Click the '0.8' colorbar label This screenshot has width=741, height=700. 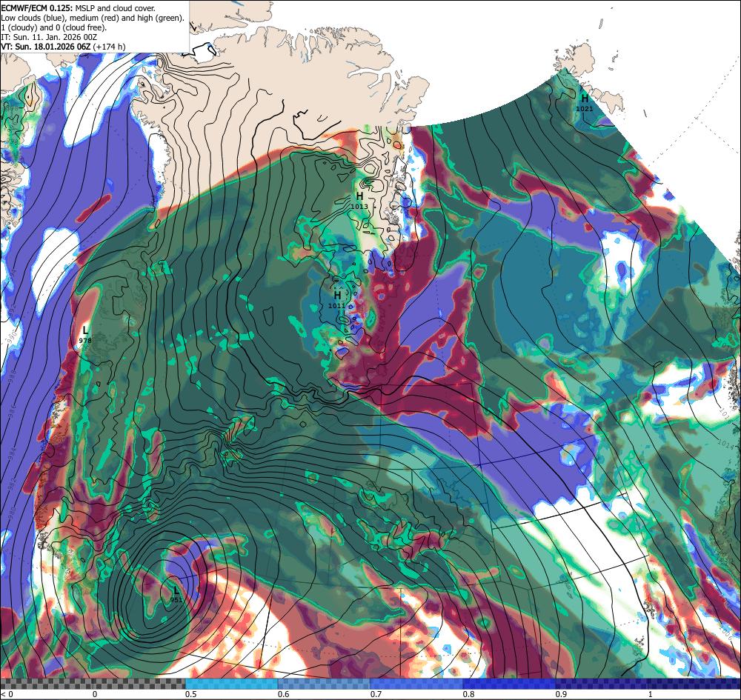[469, 694]
